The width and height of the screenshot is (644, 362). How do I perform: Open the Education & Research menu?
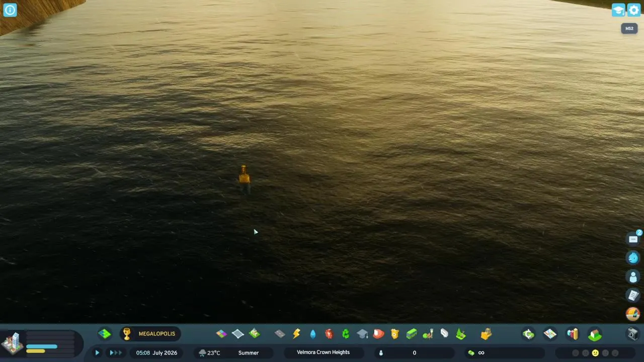[x=362, y=333]
